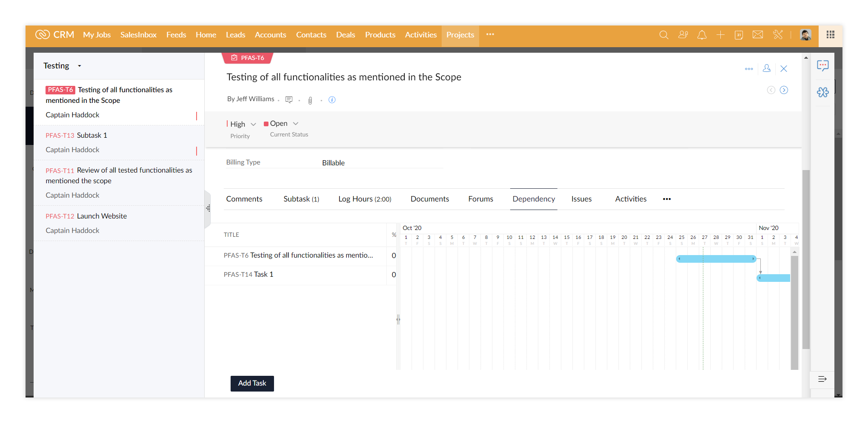Click the search magnifier icon in top bar
Viewport: 868px width, 423px height.
coord(663,35)
